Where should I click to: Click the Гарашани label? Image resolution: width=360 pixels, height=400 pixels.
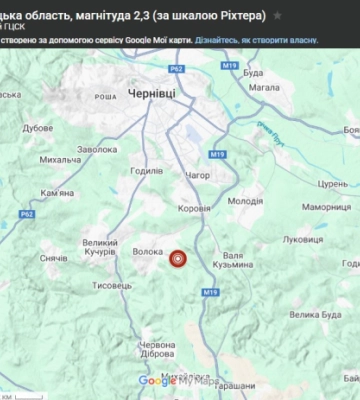[235, 386]
